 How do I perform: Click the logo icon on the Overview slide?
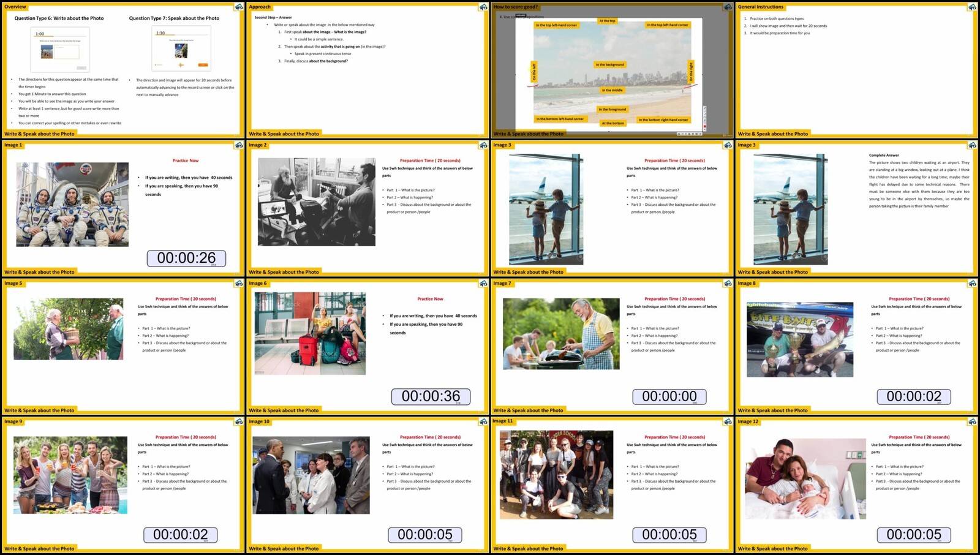tap(239, 7)
